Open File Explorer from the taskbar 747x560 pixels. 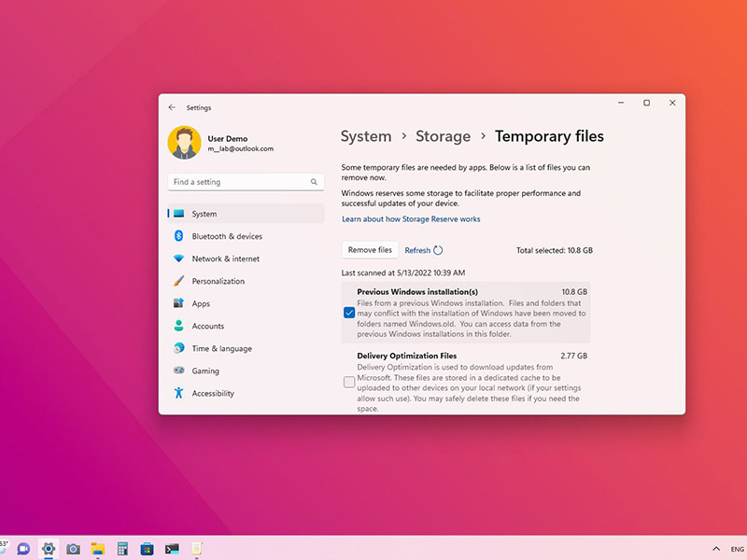(x=98, y=549)
